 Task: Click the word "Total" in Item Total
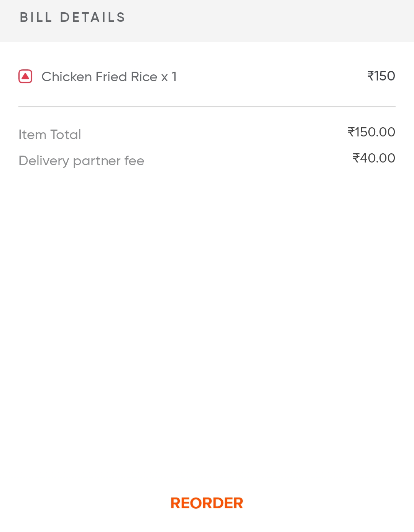[x=66, y=135]
